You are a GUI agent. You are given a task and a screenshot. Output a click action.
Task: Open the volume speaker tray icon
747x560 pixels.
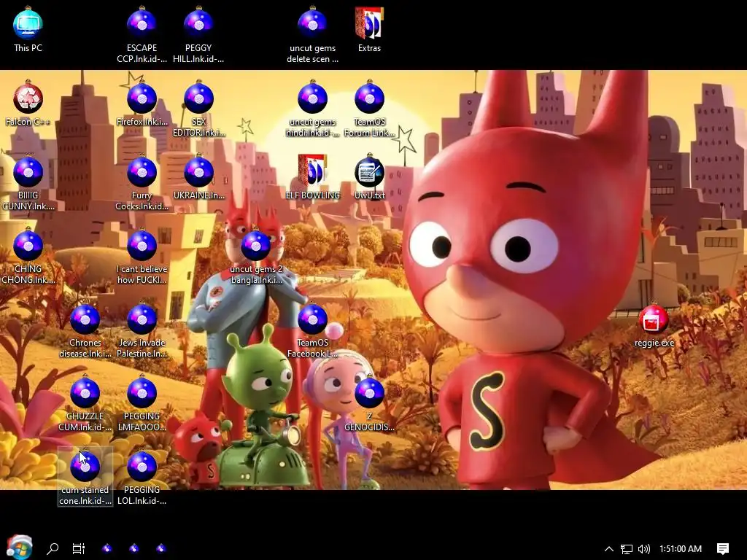point(644,548)
